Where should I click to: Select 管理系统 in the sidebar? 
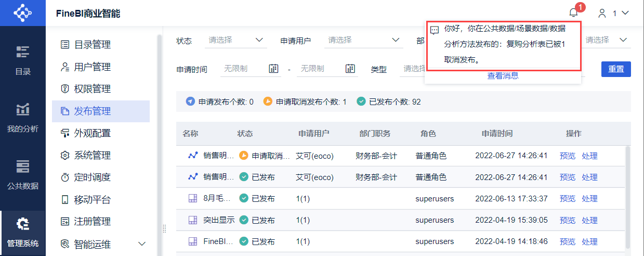(22, 232)
